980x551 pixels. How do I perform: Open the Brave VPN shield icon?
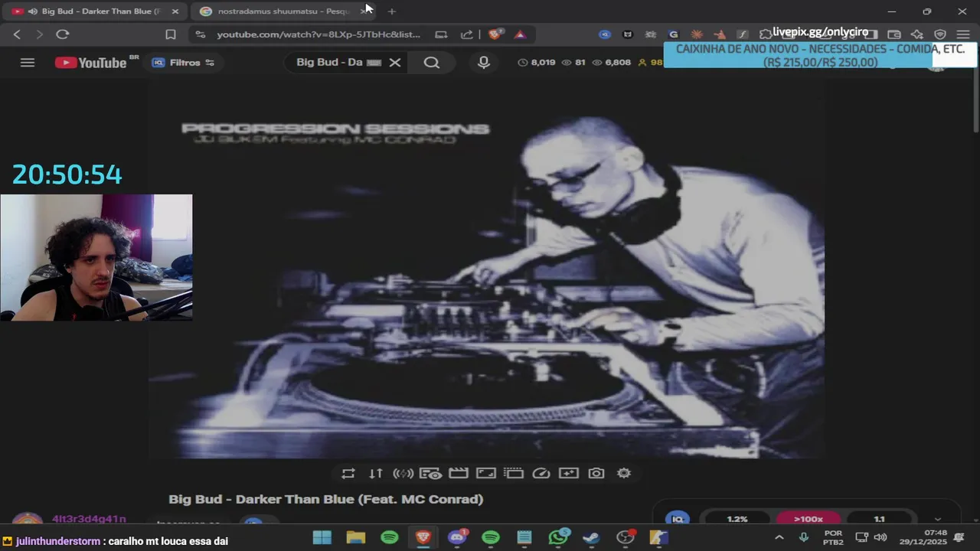point(940,34)
